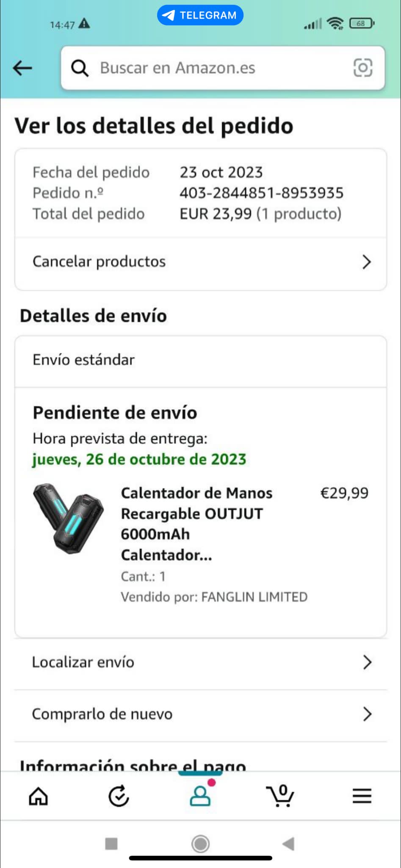Viewport: 401px width, 868px height.
Task: Tap Android back triangle navigation button
Action: (x=288, y=843)
